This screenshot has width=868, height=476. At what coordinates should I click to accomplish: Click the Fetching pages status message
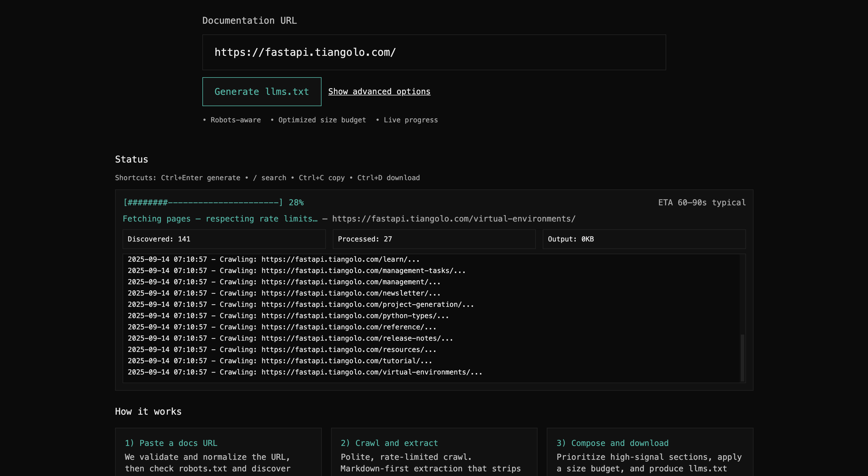(x=220, y=219)
